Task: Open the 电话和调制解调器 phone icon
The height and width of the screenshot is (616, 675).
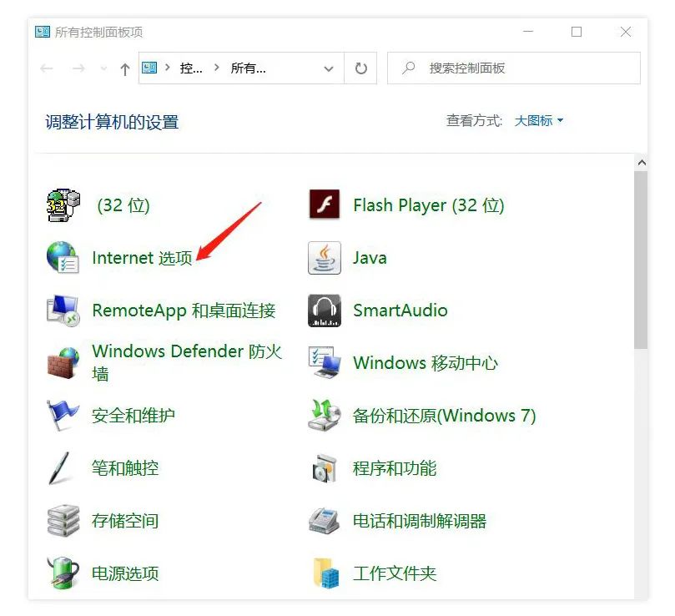Action: coord(325,521)
